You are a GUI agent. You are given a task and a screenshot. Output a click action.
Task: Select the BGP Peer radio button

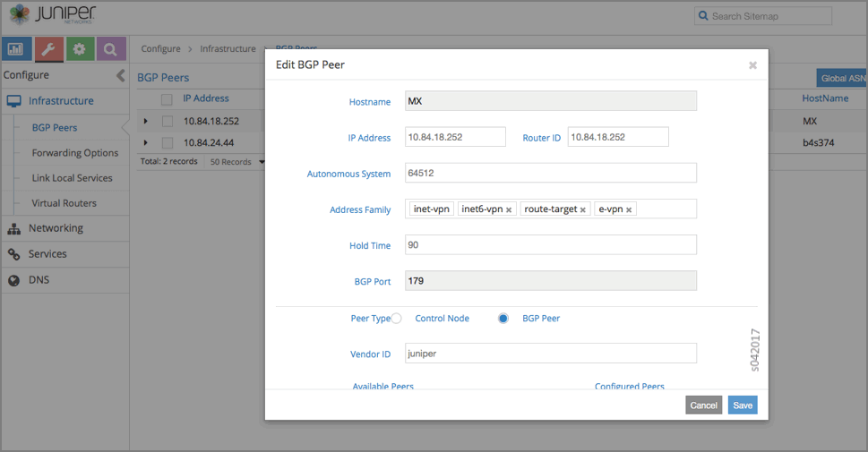point(503,319)
